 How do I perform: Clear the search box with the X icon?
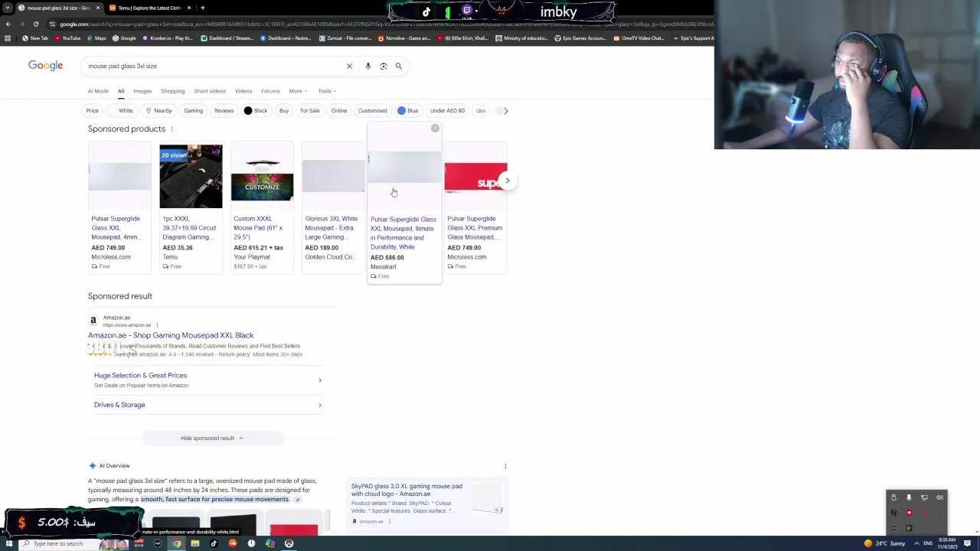[349, 66]
